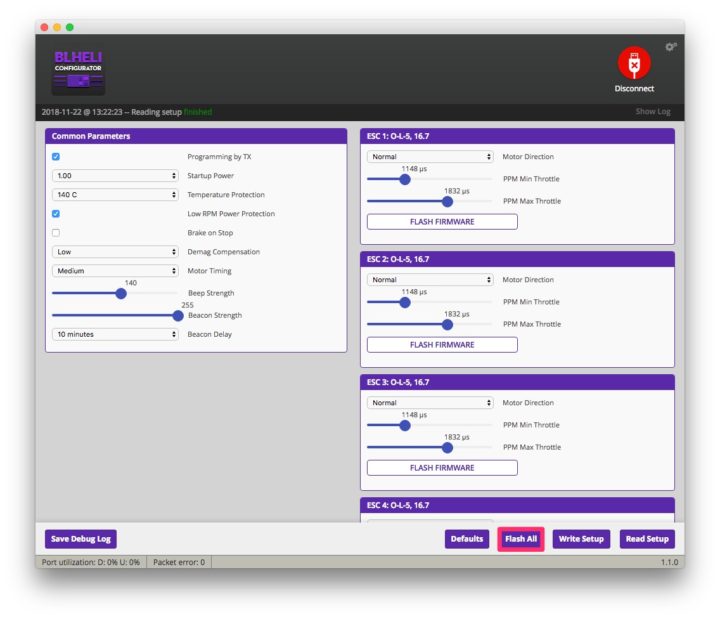This screenshot has height=619, width=720.
Task: Open the Startup Power dropdown
Action: pyautogui.click(x=115, y=176)
